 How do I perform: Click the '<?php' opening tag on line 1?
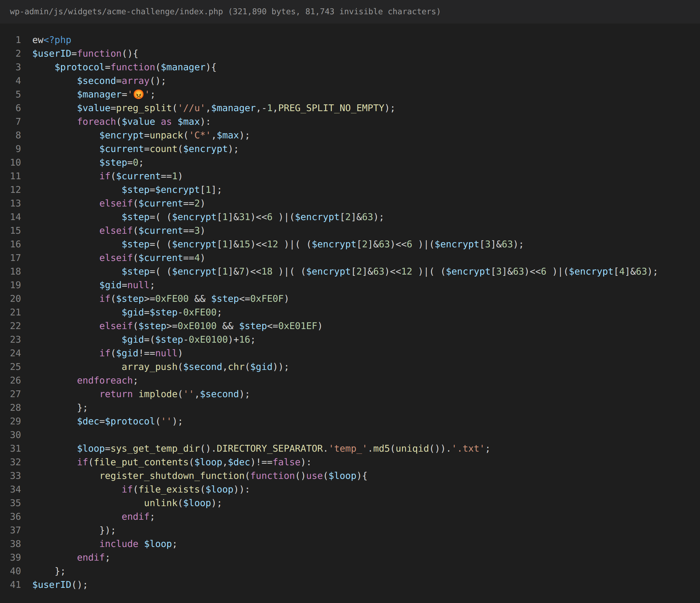58,40
